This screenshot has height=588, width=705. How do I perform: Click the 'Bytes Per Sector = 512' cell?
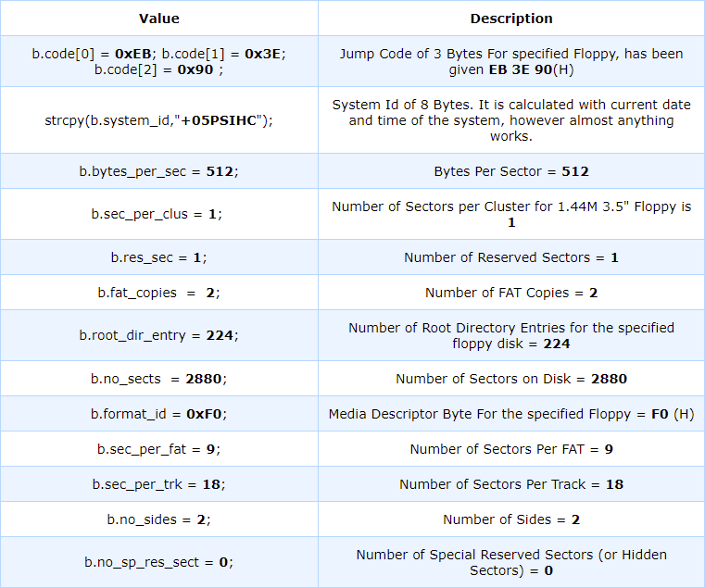click(511, 171)
